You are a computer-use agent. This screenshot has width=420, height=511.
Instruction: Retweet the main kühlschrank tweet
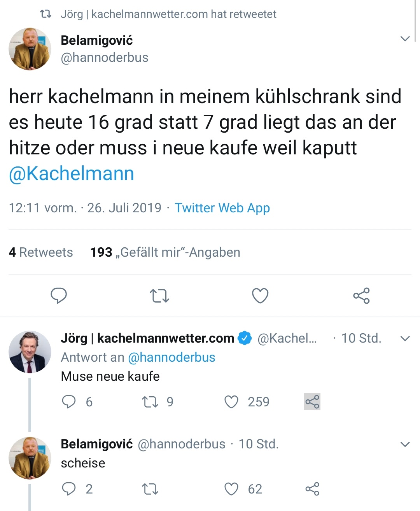(159, 296)
